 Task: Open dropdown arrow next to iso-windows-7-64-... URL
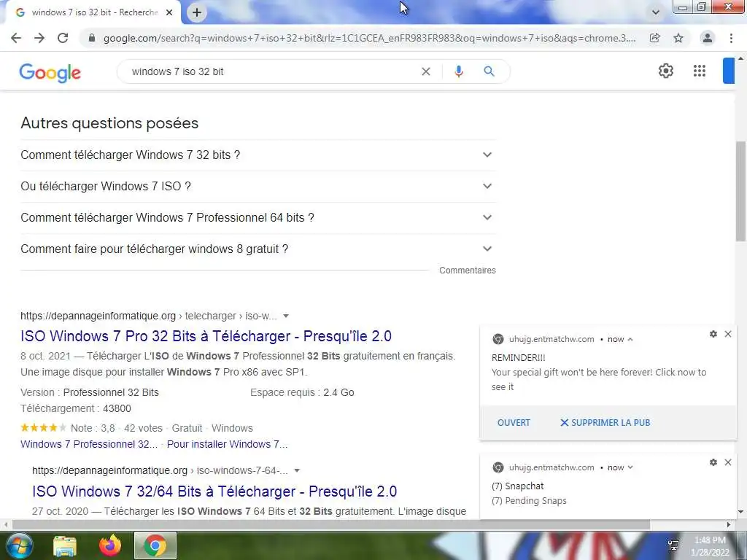click(x=297, y=470)
